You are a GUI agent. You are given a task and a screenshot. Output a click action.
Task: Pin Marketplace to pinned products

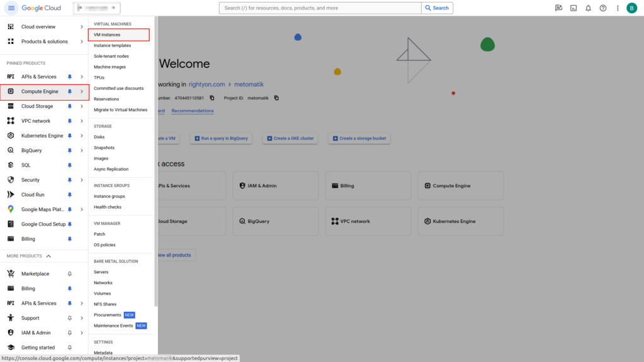point(70,274)
